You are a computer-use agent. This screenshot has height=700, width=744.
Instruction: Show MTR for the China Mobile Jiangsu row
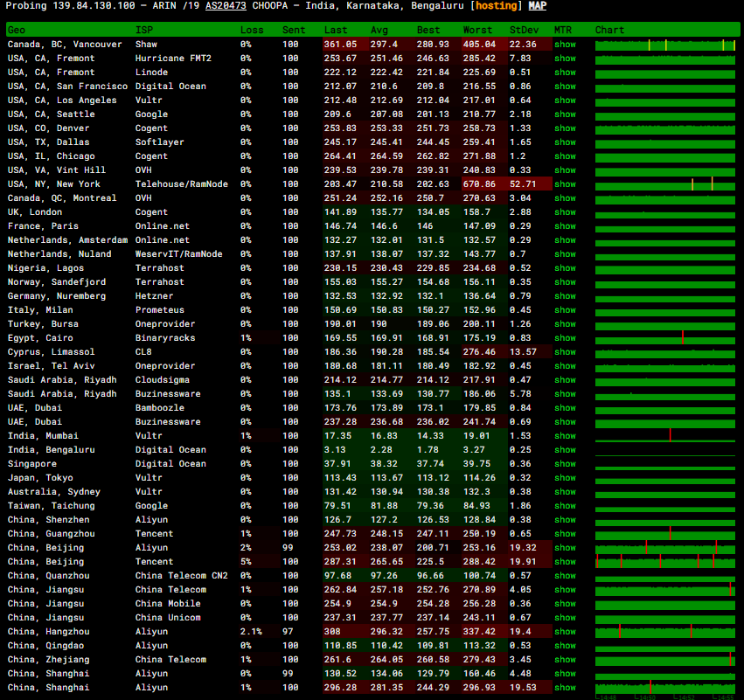(x=565, y=604)
